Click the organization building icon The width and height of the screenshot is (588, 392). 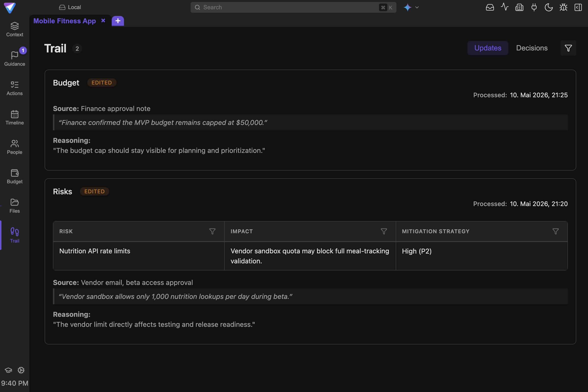[x=519, y=7]
